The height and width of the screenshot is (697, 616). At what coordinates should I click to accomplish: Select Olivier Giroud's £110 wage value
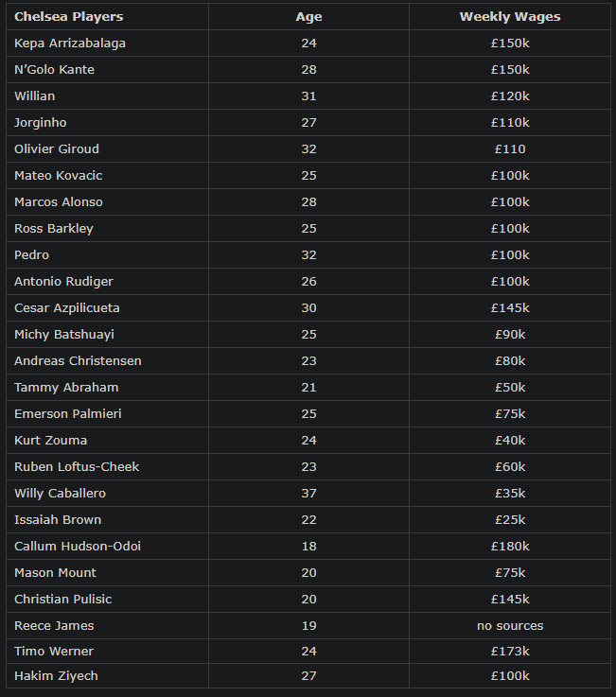(509, 149)
